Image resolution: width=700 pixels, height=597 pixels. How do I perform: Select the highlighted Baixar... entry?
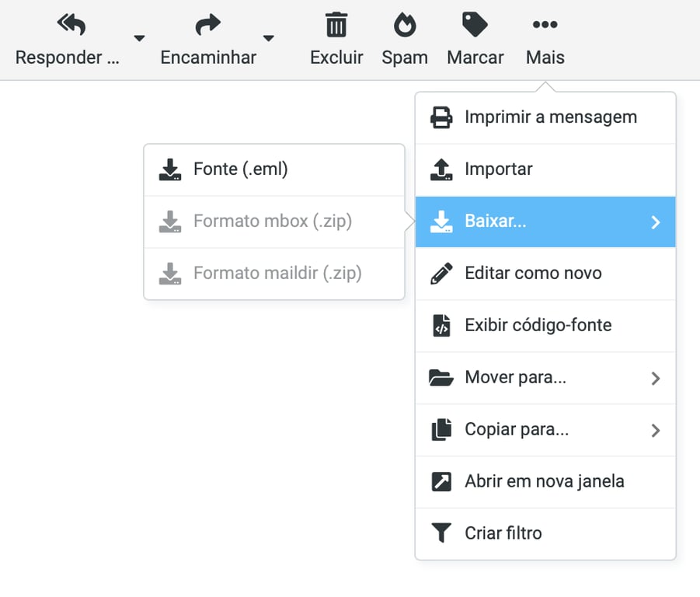coord(545,222)
